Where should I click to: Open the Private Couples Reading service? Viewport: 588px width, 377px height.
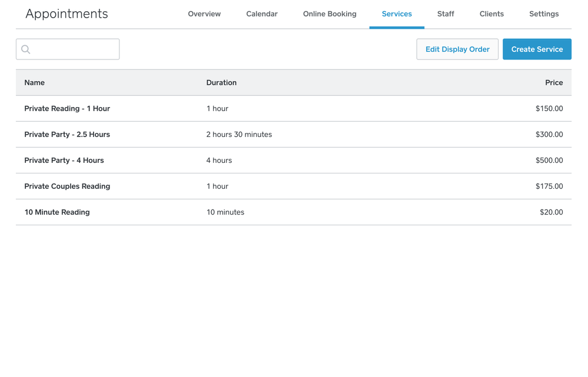tap(67, 186)
